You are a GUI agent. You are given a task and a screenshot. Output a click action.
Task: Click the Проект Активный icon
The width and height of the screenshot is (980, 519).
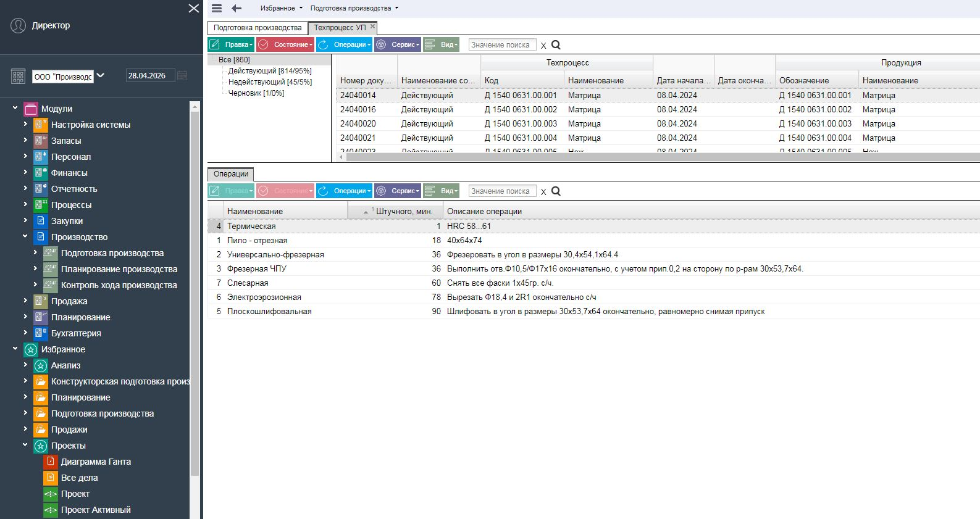click(x=51, y=510)
